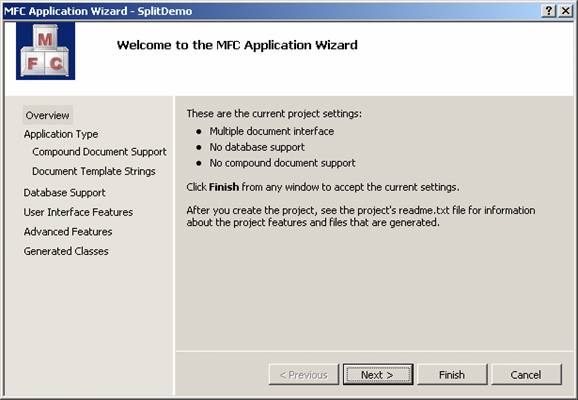Click the No database support bullet
This screenshot has height=400, width=578.
257,147
